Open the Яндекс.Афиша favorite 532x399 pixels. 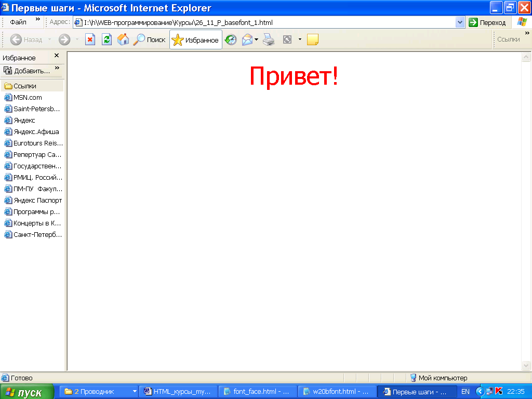pyautogui.click(x=33, y=131)
